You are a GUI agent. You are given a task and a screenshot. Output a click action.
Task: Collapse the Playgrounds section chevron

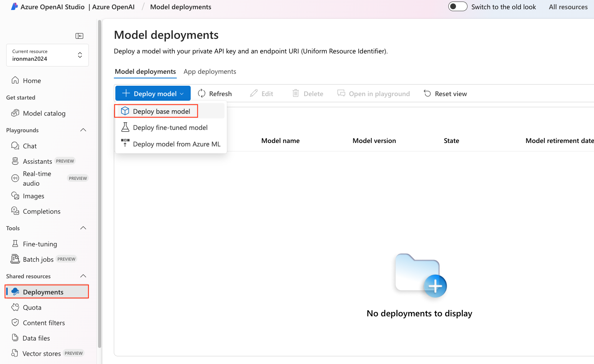pos(83,130)
